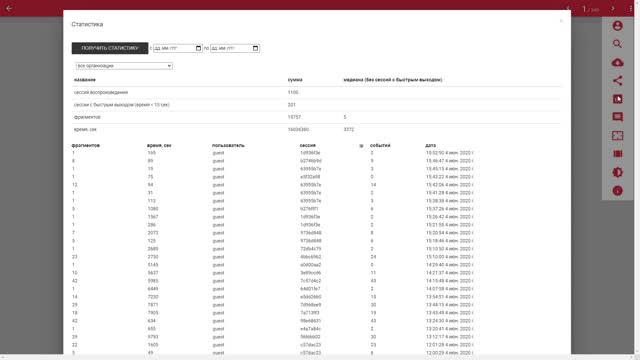Open the end date calendar picker
The height and width of the screenshot is (360, 640).
(256, 48)
